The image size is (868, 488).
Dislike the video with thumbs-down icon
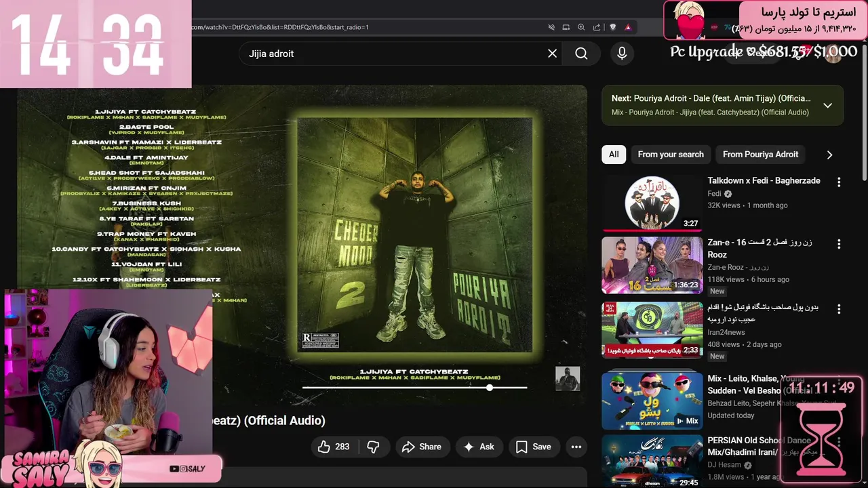click(373, 447)
